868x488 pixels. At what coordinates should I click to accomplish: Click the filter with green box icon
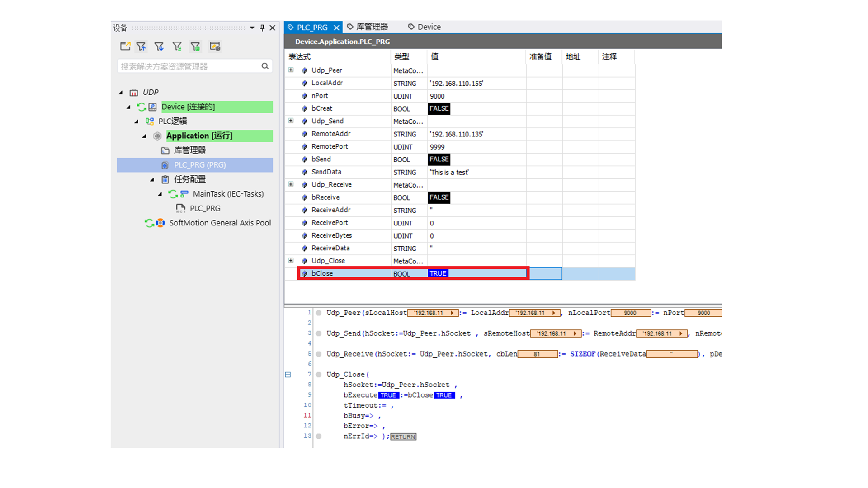195,46
